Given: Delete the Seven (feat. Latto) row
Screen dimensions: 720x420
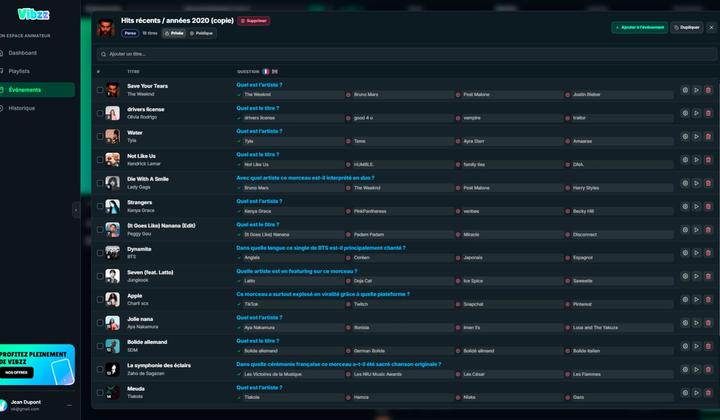Looking at the screenshot, I should (708, 276).
